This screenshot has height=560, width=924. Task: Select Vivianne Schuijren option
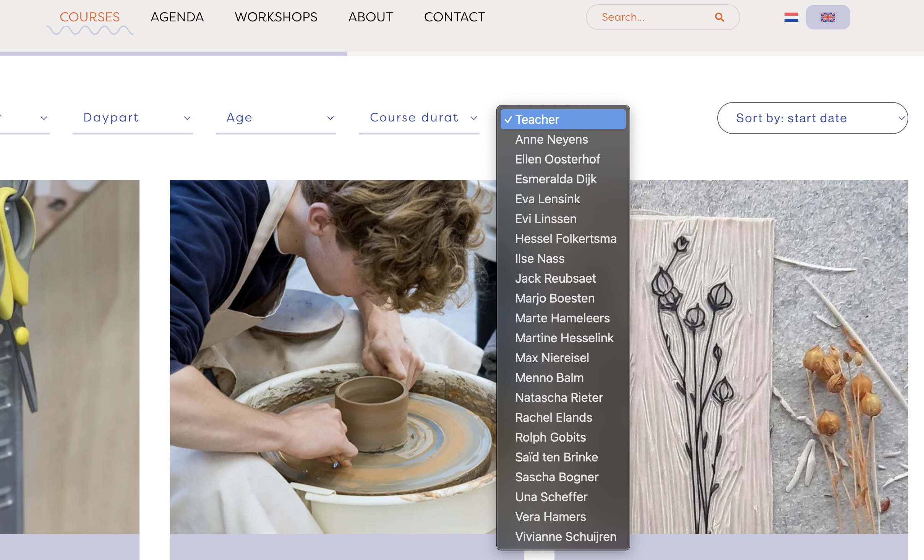pyautogui.click(x=566, y=537)
